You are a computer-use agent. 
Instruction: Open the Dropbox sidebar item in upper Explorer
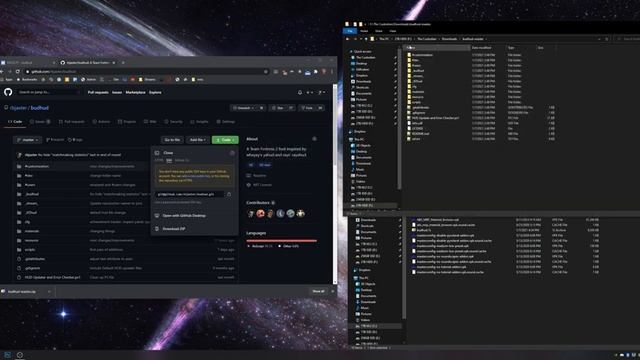click(x=359, y=131)
